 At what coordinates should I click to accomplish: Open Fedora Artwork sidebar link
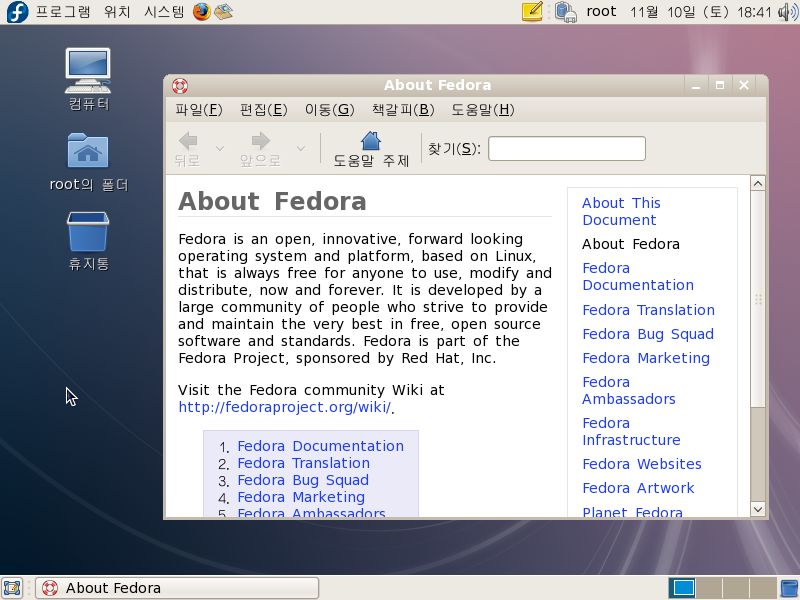pyautogui.click(x=638, y=488)
